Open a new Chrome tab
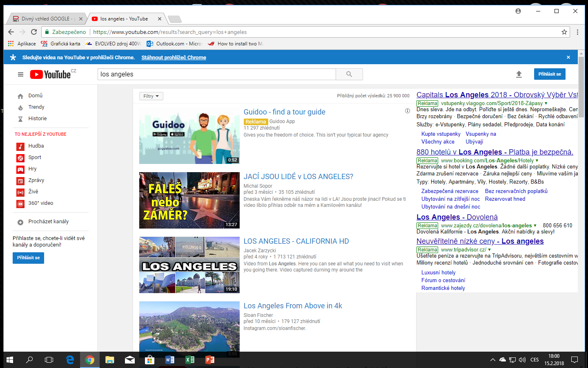 coord(174,19)
